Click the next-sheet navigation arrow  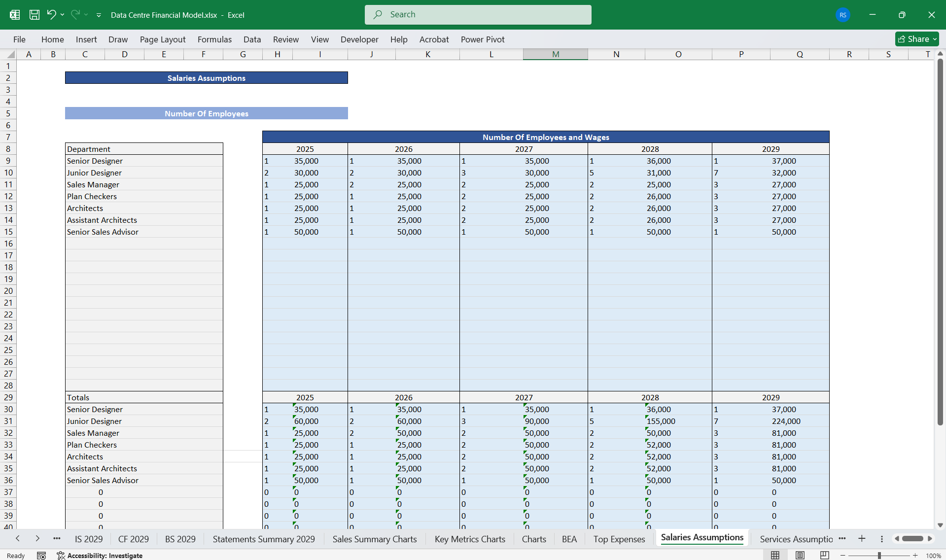pyautogui.click(x=37, y=539)
